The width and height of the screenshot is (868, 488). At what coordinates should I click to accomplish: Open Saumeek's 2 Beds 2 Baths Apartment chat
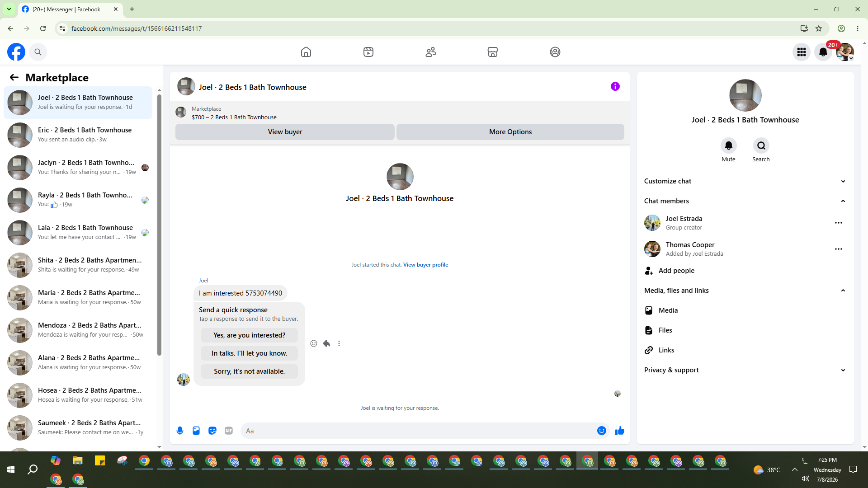pyautogui.click(x=78, y=427)
